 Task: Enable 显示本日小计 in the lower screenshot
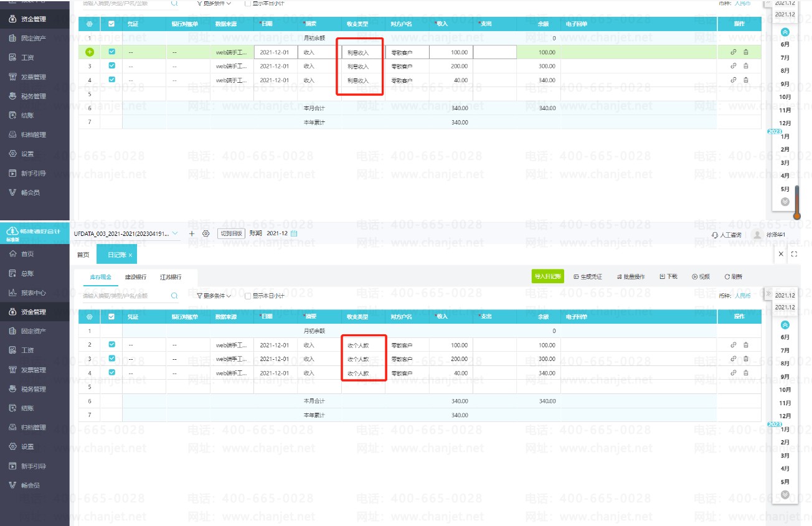248,296
